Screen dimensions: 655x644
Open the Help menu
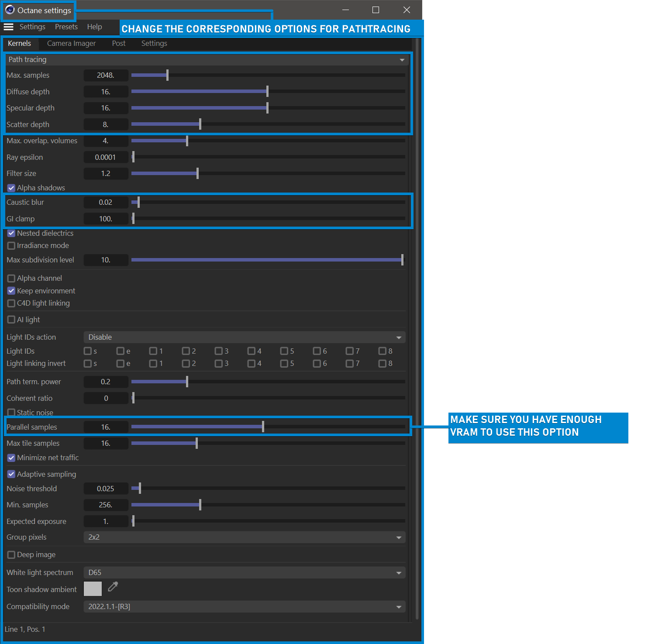pyautogui.click(x=94, y=27)
